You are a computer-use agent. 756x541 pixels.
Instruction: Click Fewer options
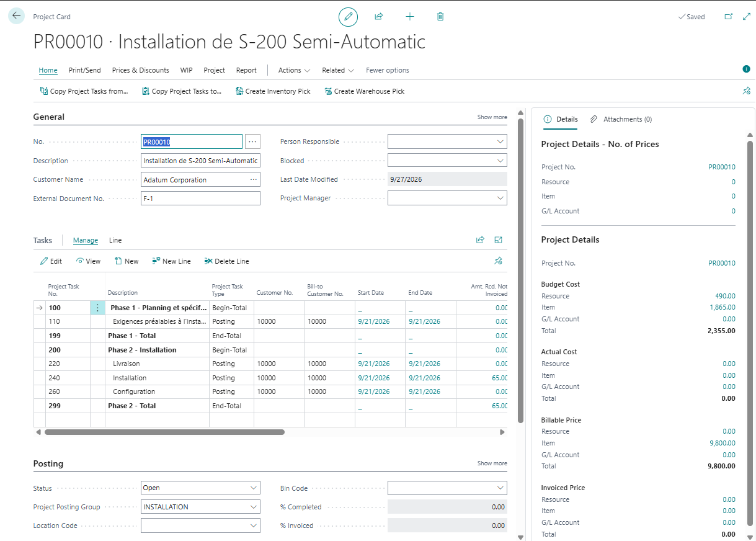point(388,70)
